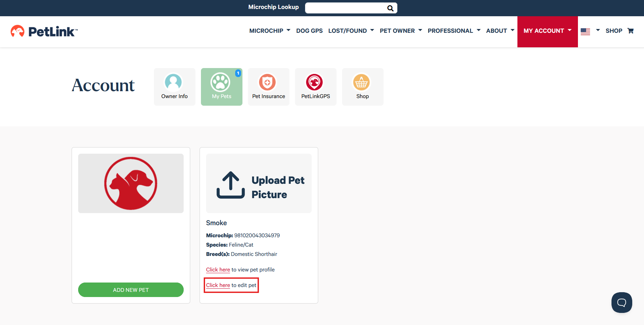This screenshot has width=644, height=325.
Task: Expand the PROFESSIONAL dropdown
Action: pos(454,31)
